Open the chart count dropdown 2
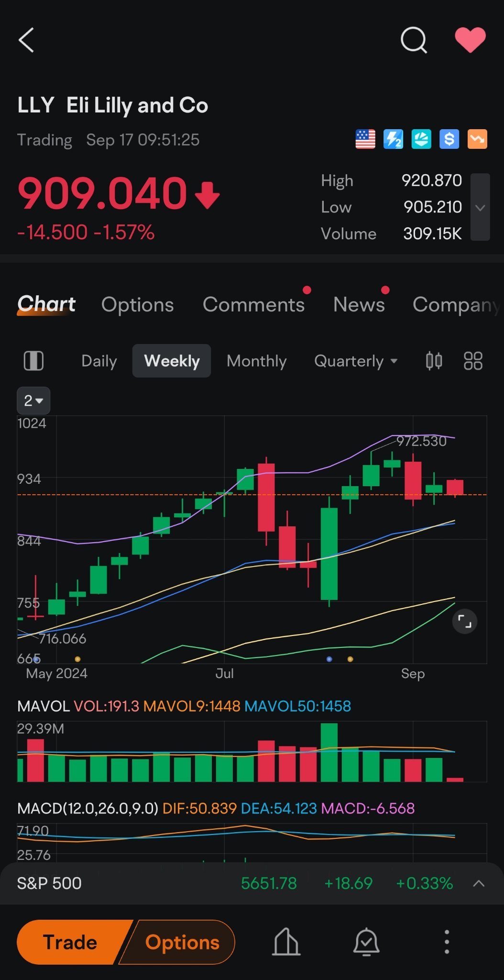 (33, 401)
